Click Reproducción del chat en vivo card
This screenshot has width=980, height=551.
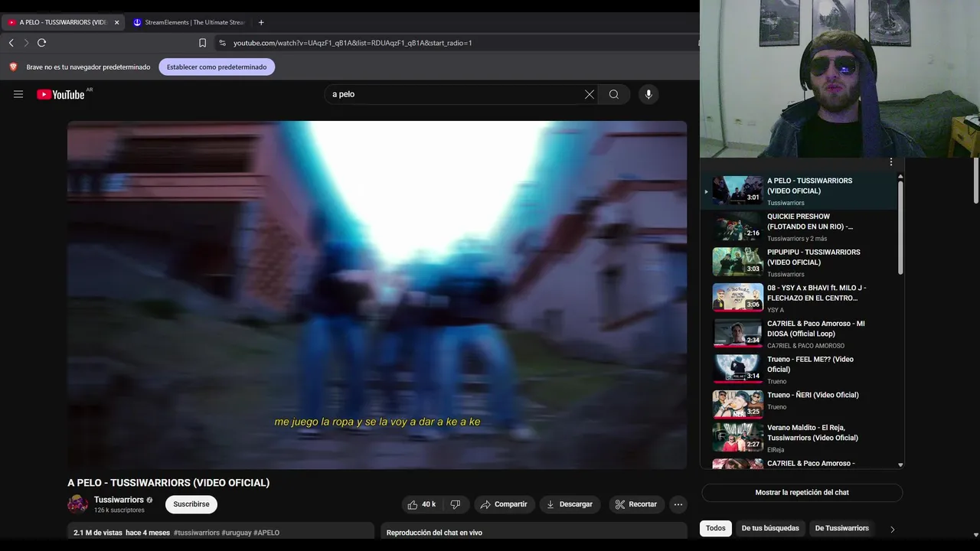(x=534, y=533)
